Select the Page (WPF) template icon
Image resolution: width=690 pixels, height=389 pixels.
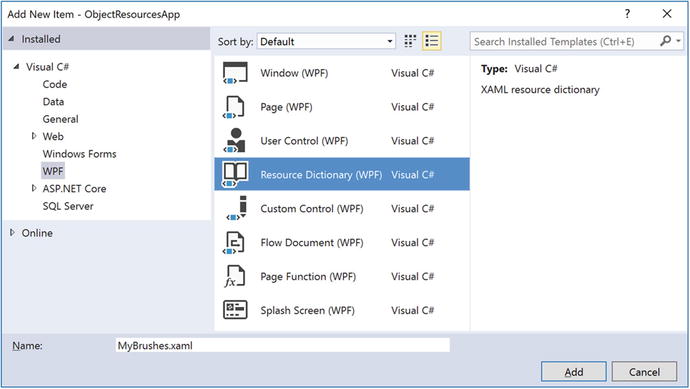coord(235,107)
